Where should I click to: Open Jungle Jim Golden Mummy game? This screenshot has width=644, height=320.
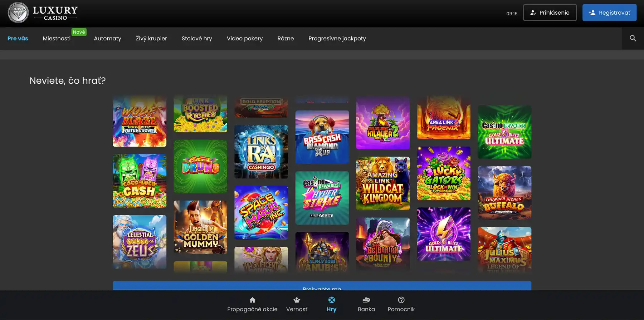[200, 227]
